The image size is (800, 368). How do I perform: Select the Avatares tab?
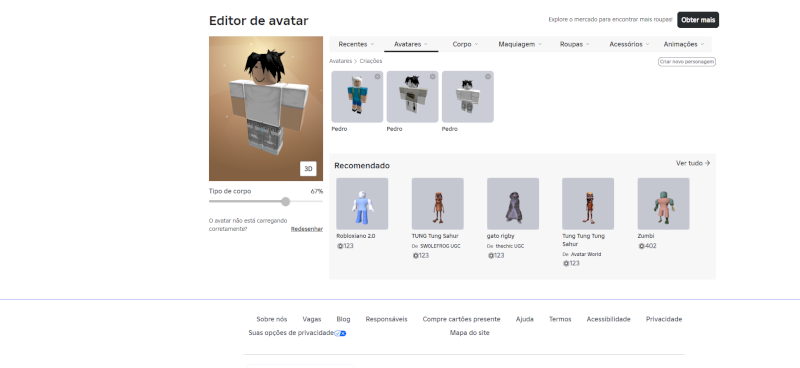(411, 44)
